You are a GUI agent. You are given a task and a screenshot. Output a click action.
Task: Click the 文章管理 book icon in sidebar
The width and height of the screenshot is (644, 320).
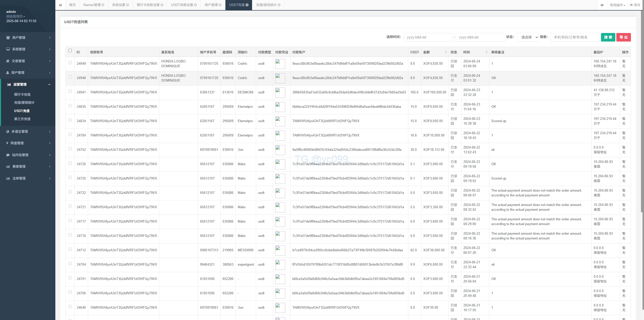[x=8, y=61]
